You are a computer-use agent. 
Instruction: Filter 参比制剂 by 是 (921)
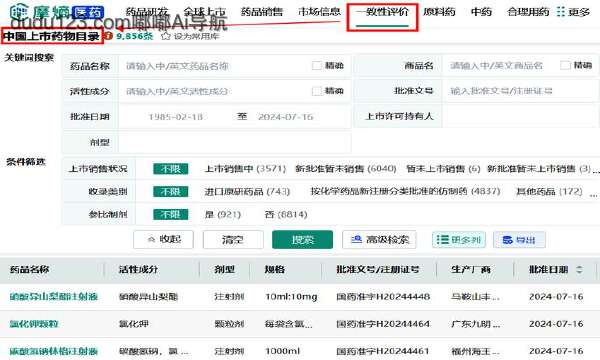(223, 214)
